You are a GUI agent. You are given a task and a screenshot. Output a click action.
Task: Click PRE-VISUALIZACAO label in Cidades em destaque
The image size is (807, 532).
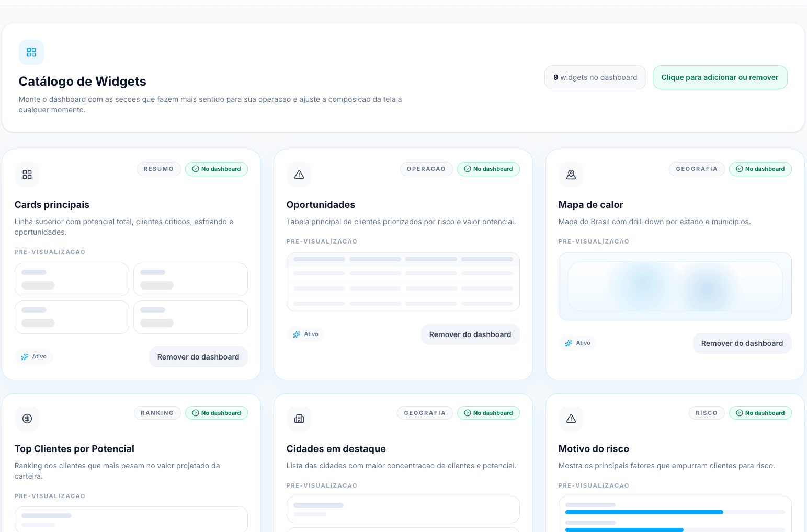pos(322,485)
